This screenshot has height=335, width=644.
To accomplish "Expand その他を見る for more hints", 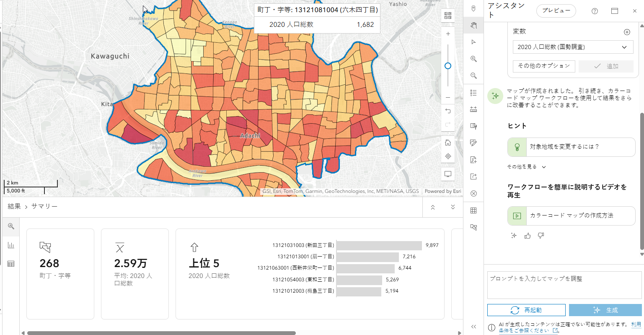I will [x=526, y=167].
